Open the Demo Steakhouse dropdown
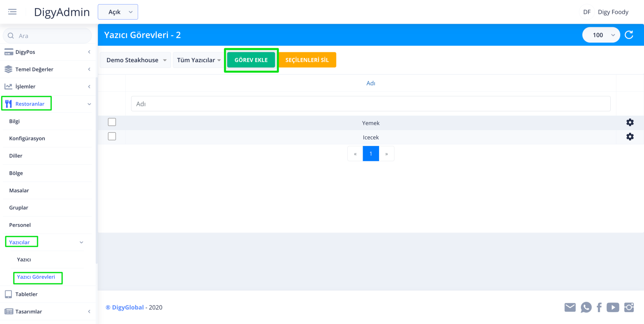 [136, 60]
